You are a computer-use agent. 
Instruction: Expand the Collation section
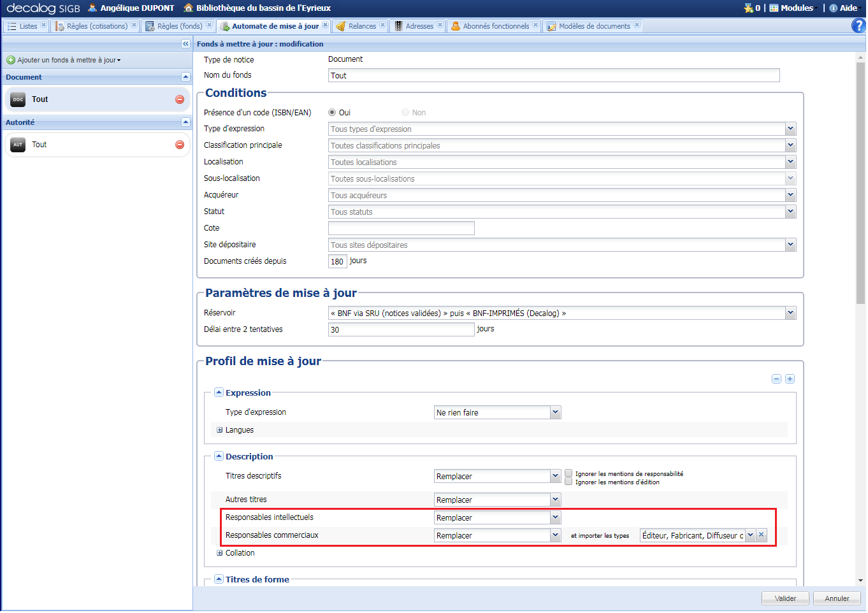pyautogui.click(x=219, y=553)
